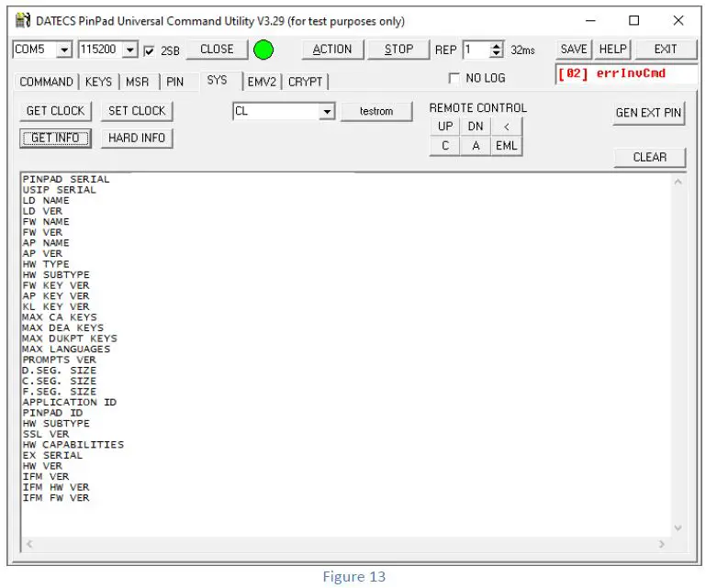Decrease the REP count with down arrow
Screen dimensions: 706x588
[496, 53]
